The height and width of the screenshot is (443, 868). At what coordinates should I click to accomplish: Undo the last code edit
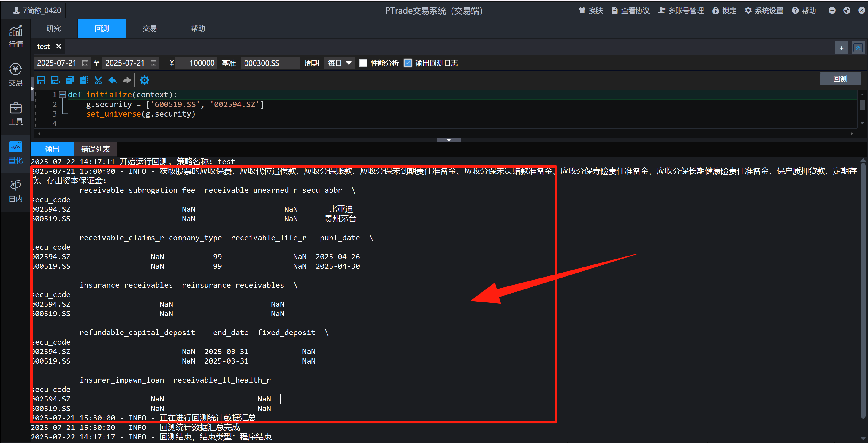click(112, 80)
